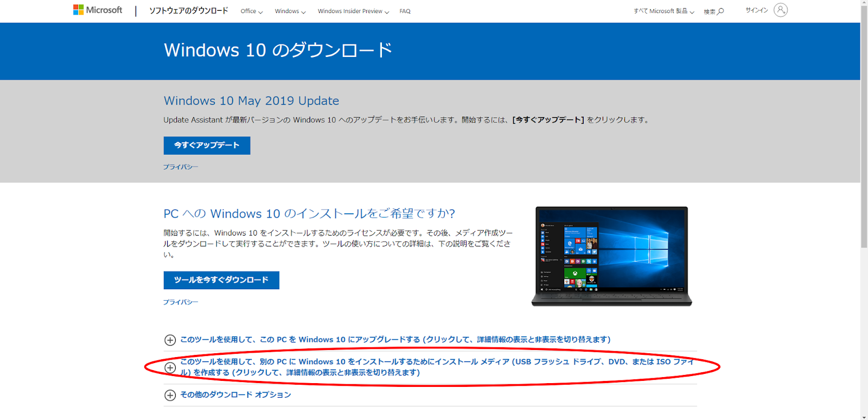The height and width of the screenshot is (420, 868).
Task: Click 今すぐアップデート button
Action: (207, 145)
